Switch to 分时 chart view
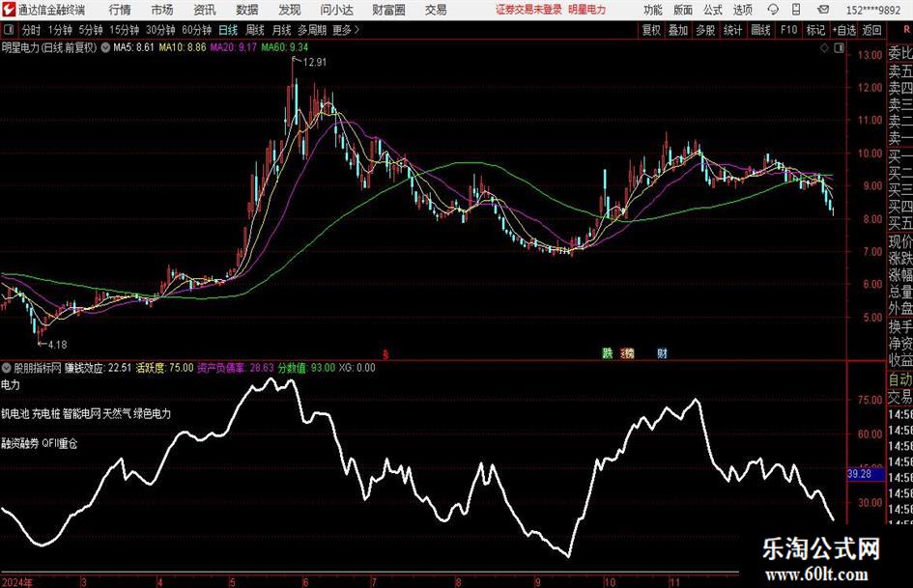Image resolution: width=913 pixels, height=588 pixels. 31,30
